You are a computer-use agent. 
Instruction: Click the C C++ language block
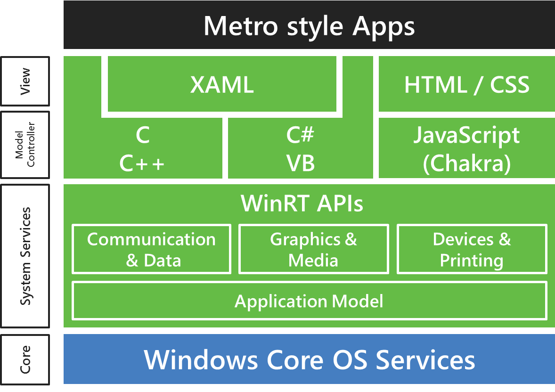click(x=143, y=149)
